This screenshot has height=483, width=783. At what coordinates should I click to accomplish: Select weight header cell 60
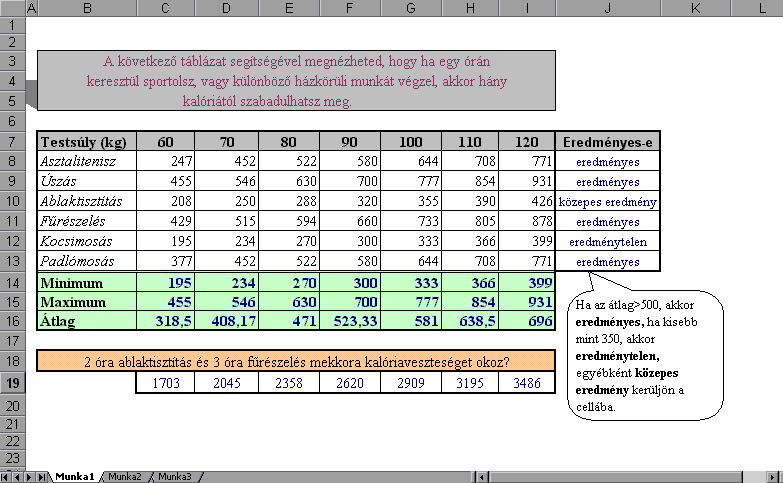click(x=165, y=142)
